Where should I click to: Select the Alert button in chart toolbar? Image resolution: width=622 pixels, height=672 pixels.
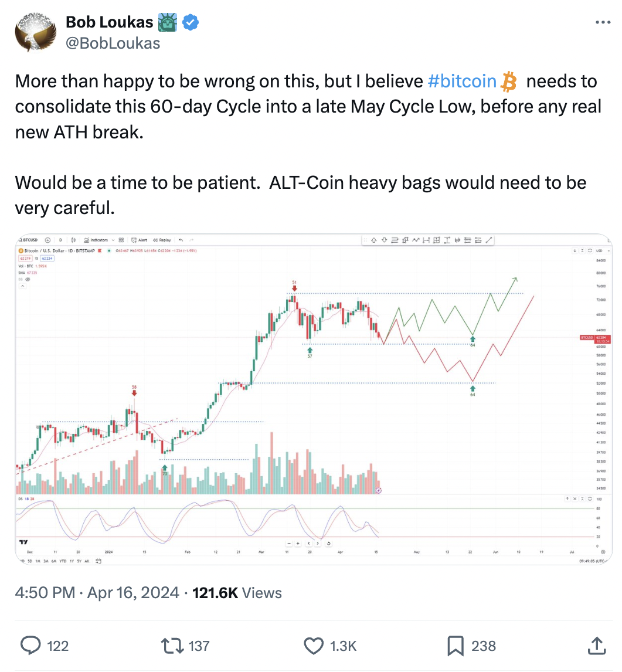pyautogui.click(x=139, y=240)
